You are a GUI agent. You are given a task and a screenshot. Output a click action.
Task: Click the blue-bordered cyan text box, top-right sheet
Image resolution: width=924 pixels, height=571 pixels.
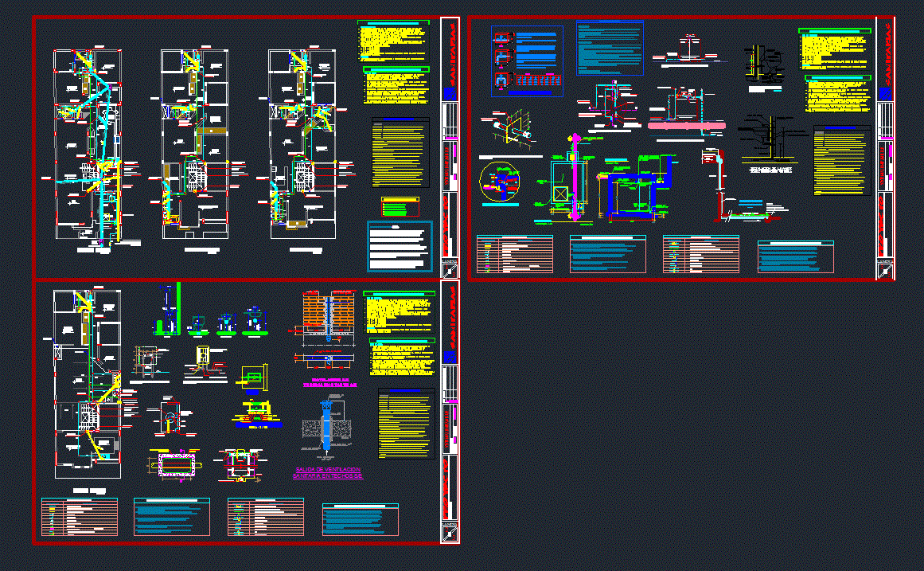tap(610, 49)
